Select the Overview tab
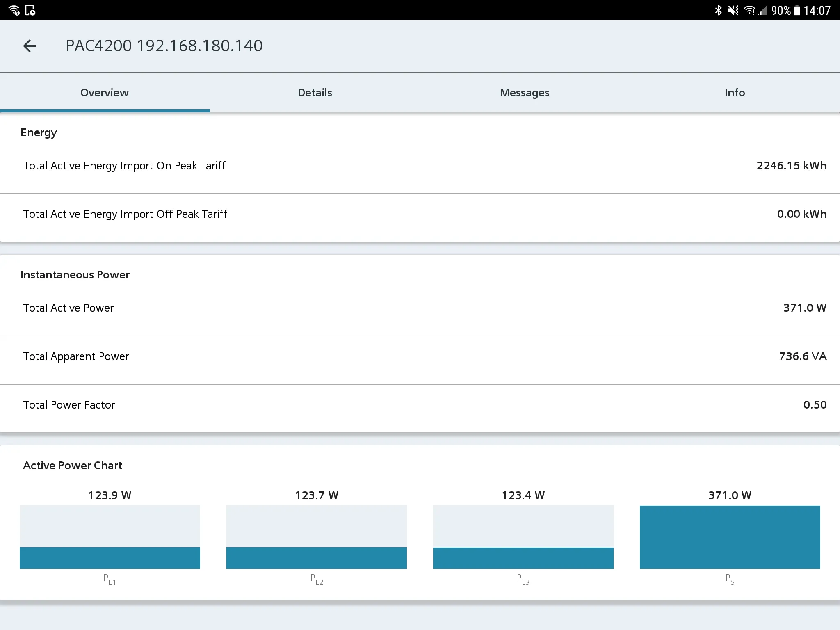Image resolution: width=840 pixels, height=630 pixels. (x=105, y=93)
